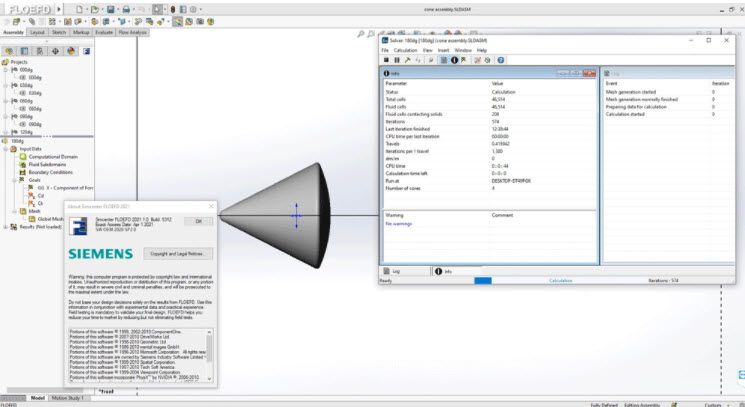This screenshot has width=745, height=407.
Task: Collapse the 030dg project node
Action: [6, 85]
